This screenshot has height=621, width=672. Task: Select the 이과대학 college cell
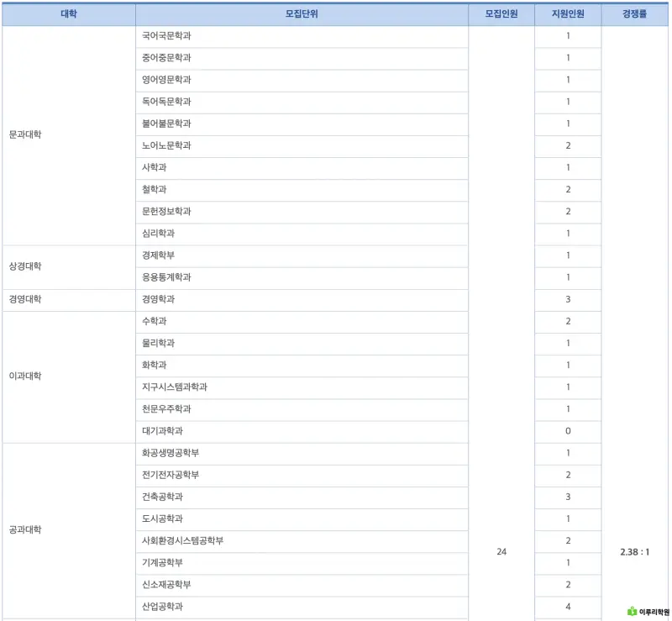click(69, 376)
